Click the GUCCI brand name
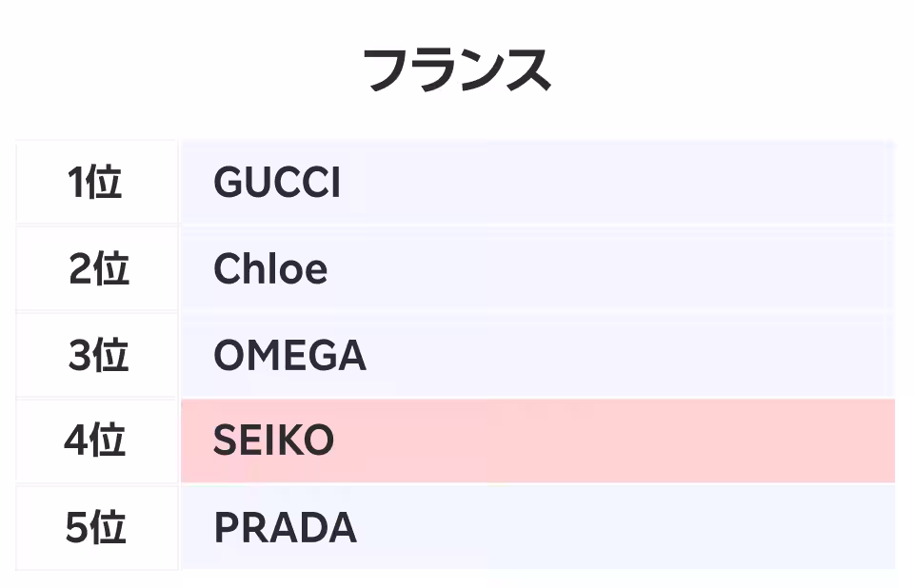The height and width of the screenshot is (588, 914). [x=276, y=183]
